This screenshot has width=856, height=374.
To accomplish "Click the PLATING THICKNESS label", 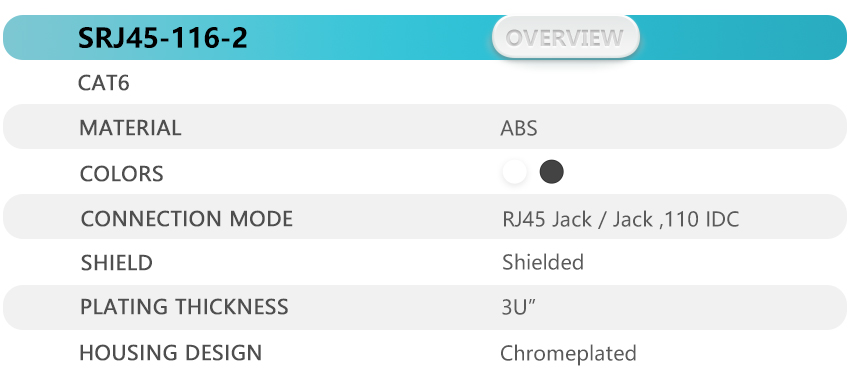I will tap(184, 307).
